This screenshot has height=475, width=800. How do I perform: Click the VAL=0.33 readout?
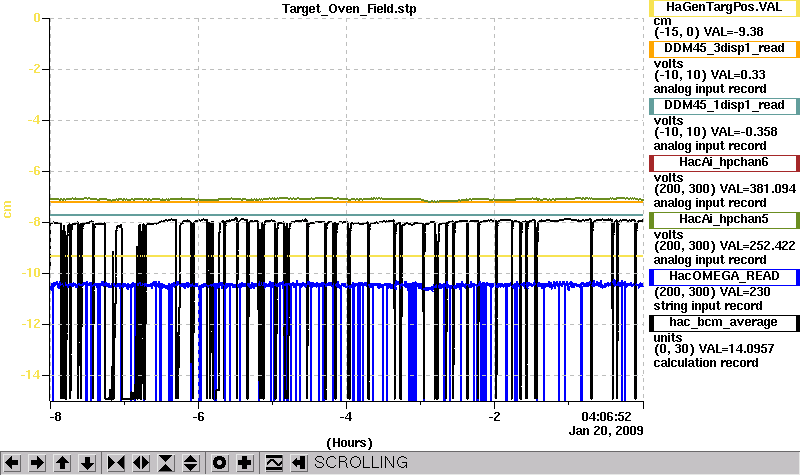click(x=738, y=75)
